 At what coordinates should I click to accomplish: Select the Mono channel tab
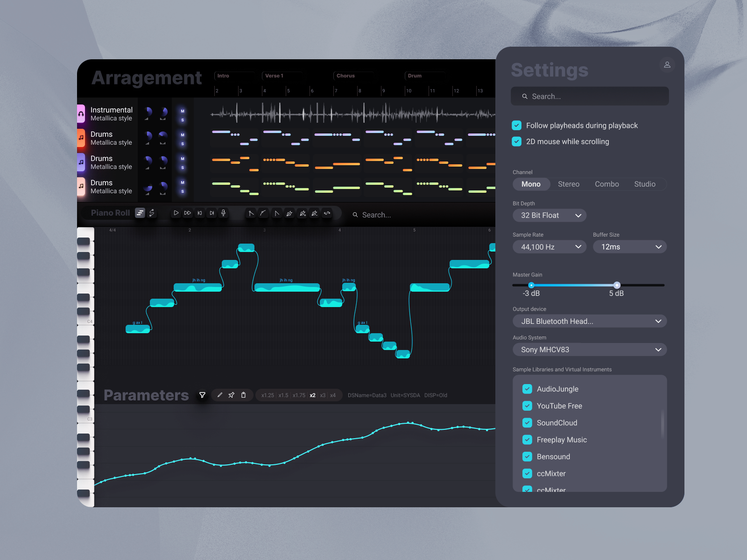(531, 184)
